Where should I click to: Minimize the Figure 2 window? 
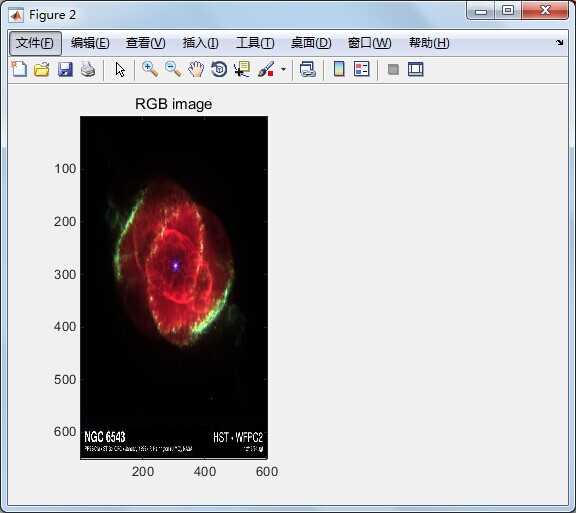[x=481, y=11]
